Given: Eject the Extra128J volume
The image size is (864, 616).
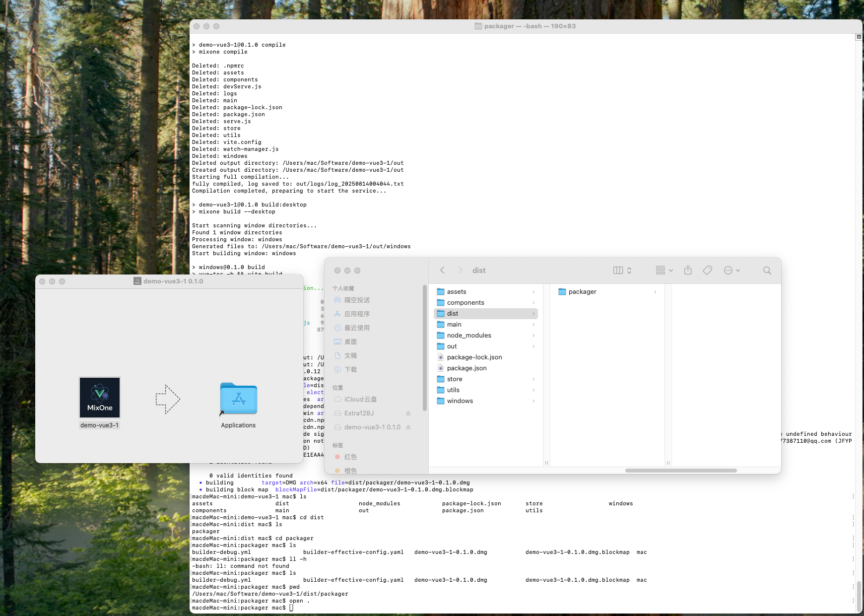Looking at the screenshot, I should [x=408, y=413].
